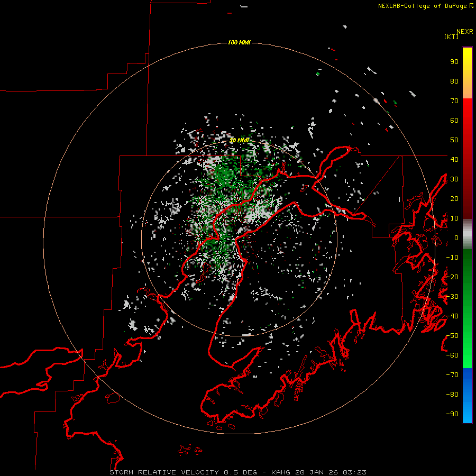This screenshot has width=476, height=476.
Task: Click the "40" positive scale label
Action: coord(454,159)
